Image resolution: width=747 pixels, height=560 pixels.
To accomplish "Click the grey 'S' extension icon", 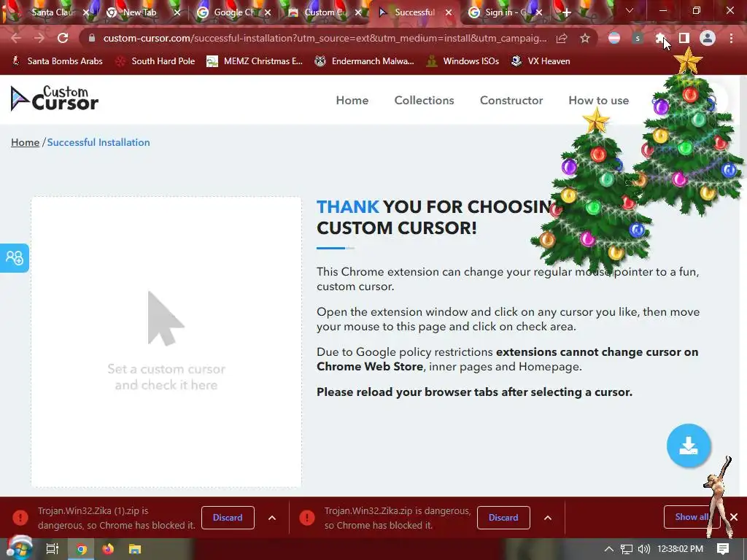I will click(x=638, y=38).
